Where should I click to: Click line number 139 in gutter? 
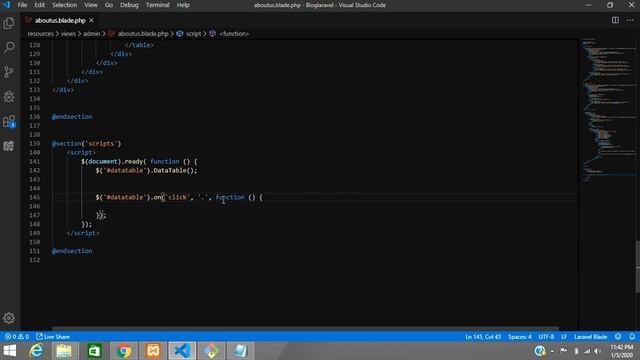pyautogui.click(x=35, y=144)
